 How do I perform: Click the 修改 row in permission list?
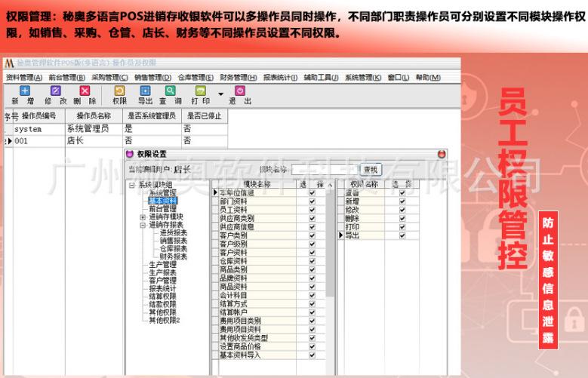pyautogui.click(x=378, y=210)
